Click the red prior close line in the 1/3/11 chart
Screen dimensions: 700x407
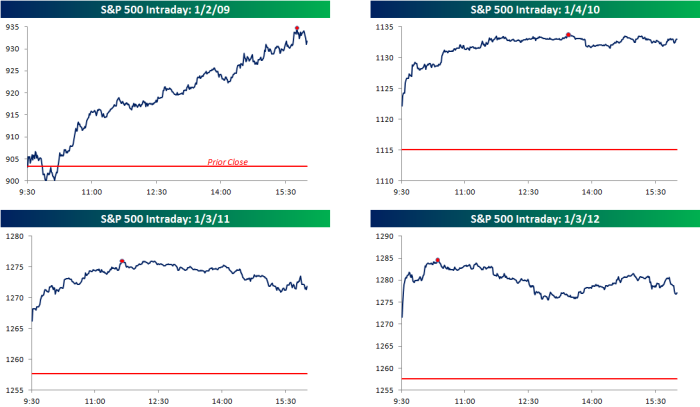click(170, 373)
